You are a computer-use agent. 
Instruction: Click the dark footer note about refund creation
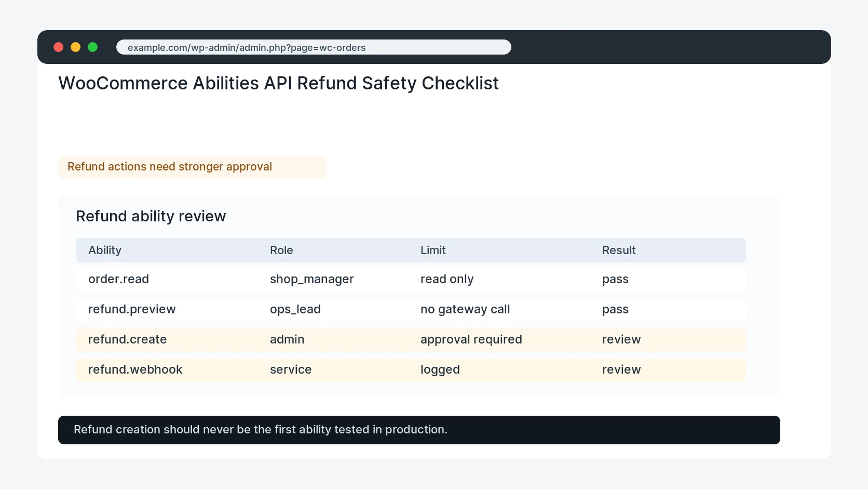click(x=419, y=430)
